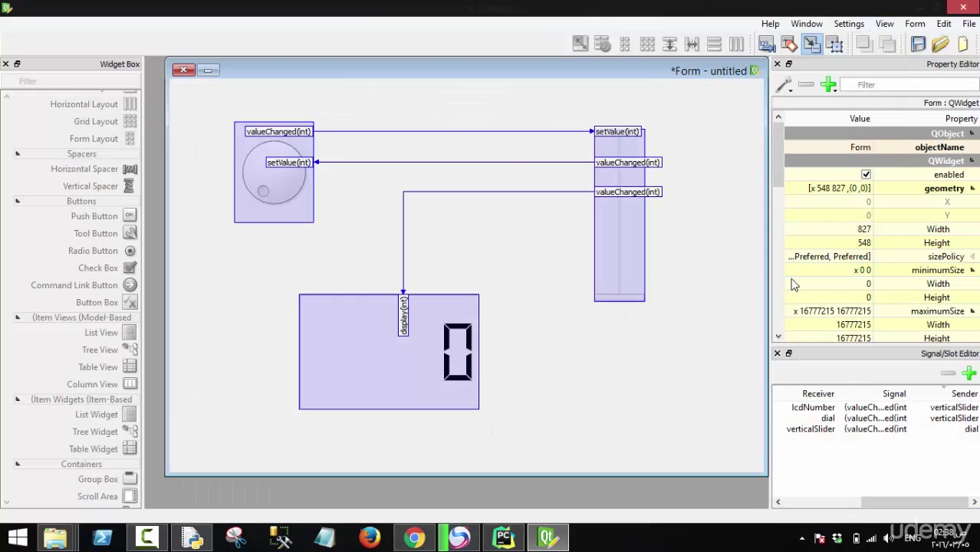Screen dimensions: 980x552
Task: Click the Lay Out in a Grid icon
Action: tap(647, 44)
